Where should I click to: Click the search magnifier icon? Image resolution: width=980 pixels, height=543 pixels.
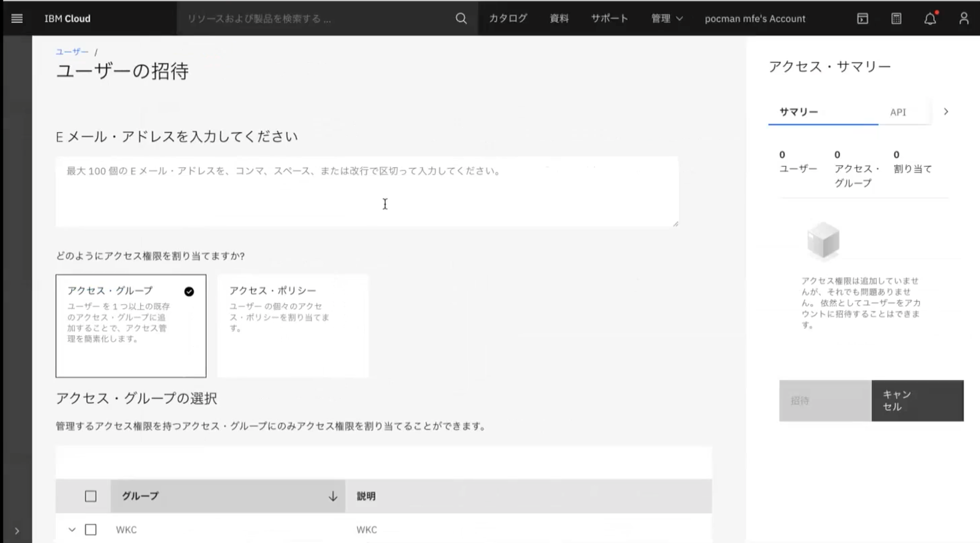pyautogui.click(x=461, y=18)
